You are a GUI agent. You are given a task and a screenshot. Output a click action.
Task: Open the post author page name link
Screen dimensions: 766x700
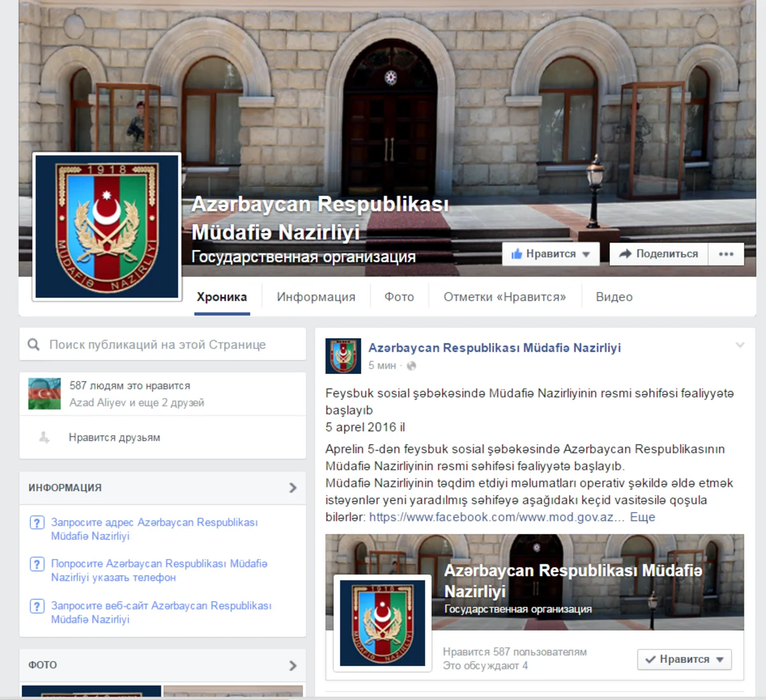pyautogui.click(x=494, y=348)
